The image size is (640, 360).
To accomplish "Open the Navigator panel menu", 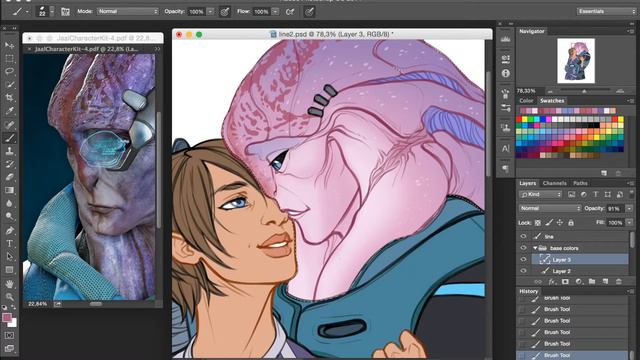I will pos(631,31).
